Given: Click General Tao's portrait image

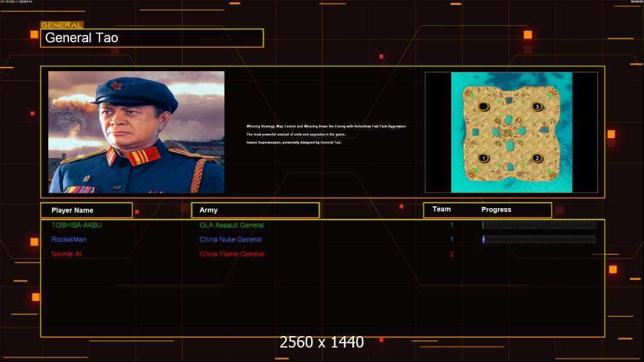Looking at the screenshot, I should [x=137, y=132].
